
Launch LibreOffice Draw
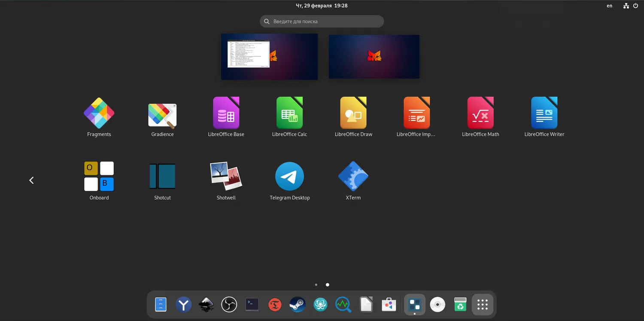(x=353, y=113)
